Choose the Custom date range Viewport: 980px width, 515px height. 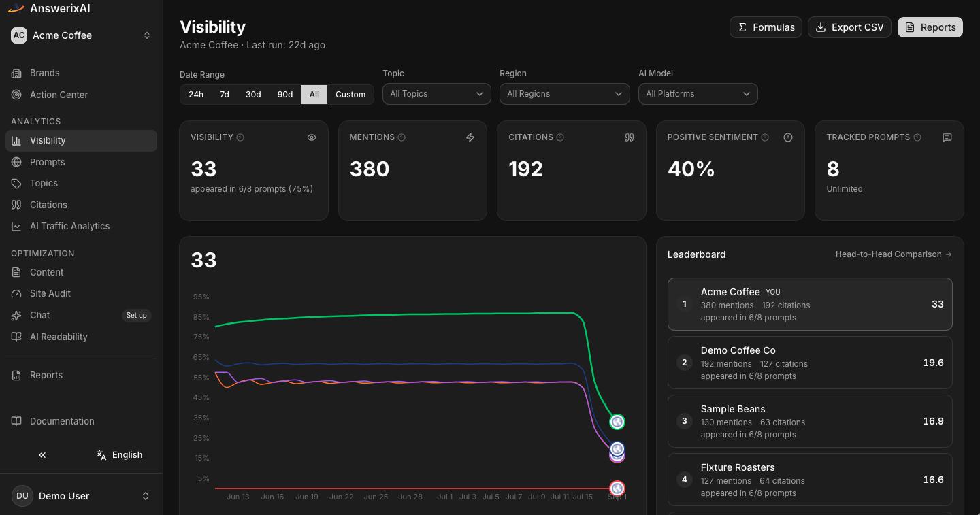[x=350, y=95]
